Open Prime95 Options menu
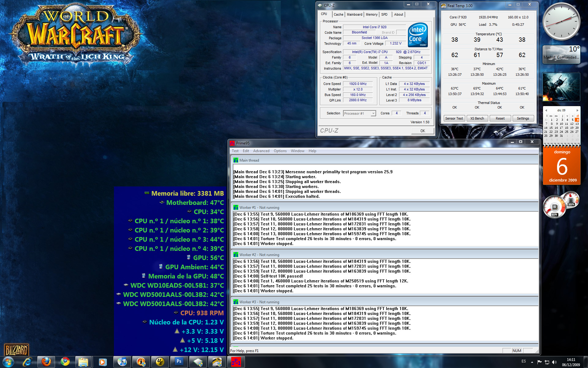The image size is (588, 368). point(280,151)
